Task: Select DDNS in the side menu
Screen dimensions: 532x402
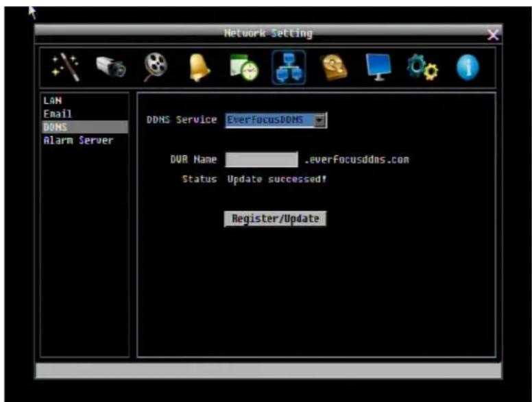Action: [85, 127]
